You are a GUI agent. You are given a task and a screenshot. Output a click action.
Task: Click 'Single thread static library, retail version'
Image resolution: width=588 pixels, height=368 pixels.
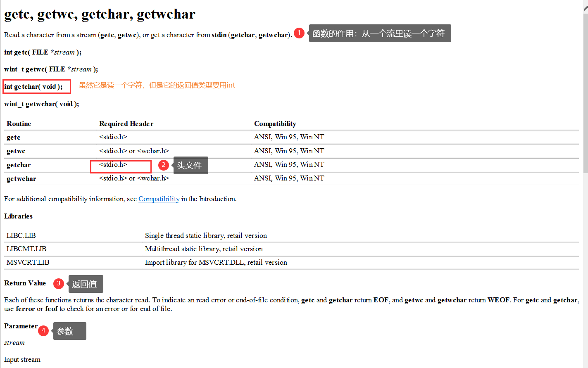click(x=206, y=236)
